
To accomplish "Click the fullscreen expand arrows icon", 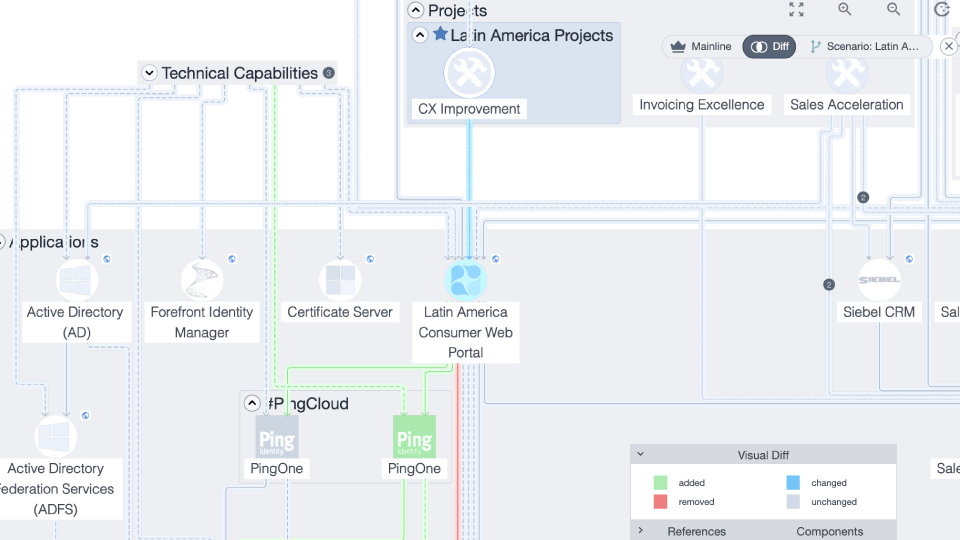I will [797, 9].
